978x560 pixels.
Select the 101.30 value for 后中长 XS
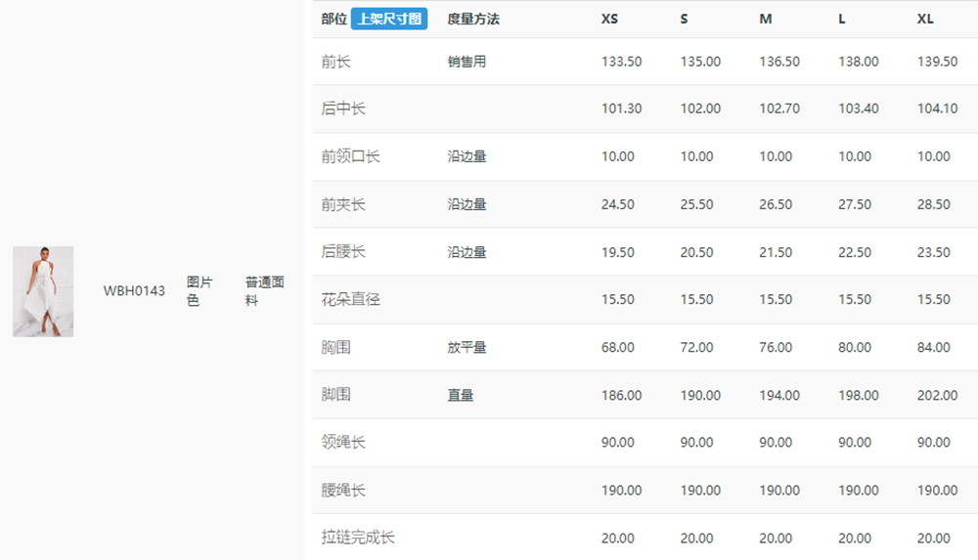pyautogui.click(x=621, y=108)
